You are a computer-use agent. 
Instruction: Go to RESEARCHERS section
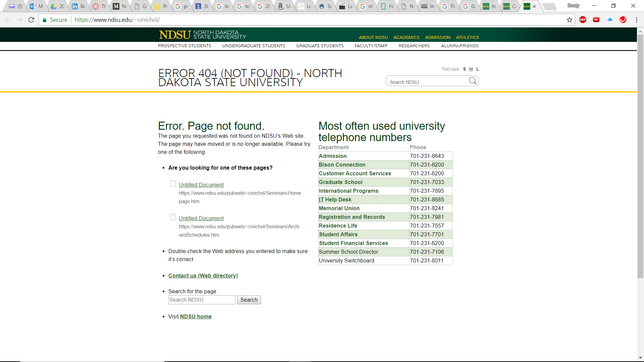414,46
